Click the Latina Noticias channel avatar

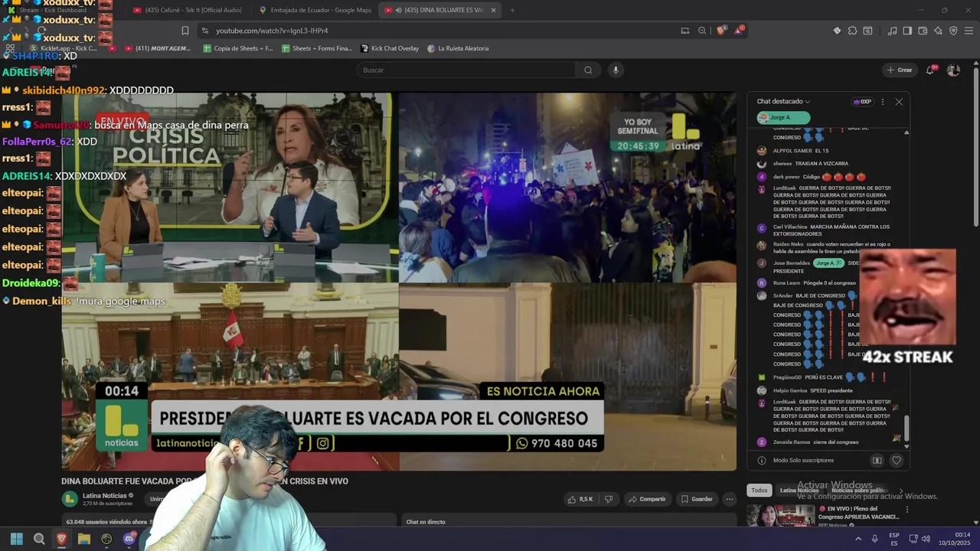(70, 499)
